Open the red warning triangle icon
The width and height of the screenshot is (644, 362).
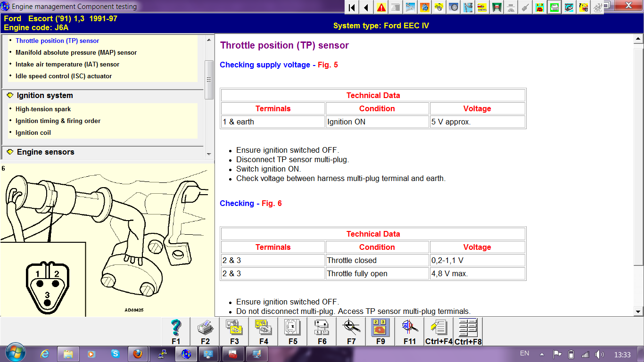pyautogui.click(x=381, y=7)
